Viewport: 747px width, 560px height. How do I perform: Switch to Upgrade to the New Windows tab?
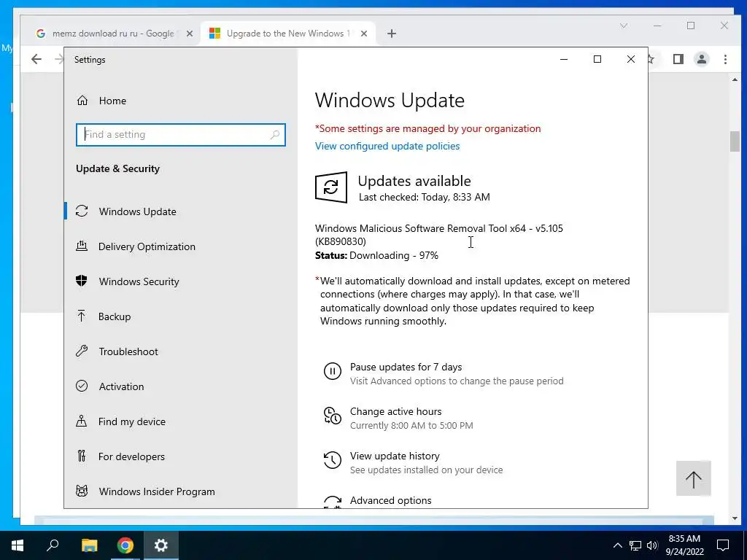click(x=288, y=34)
